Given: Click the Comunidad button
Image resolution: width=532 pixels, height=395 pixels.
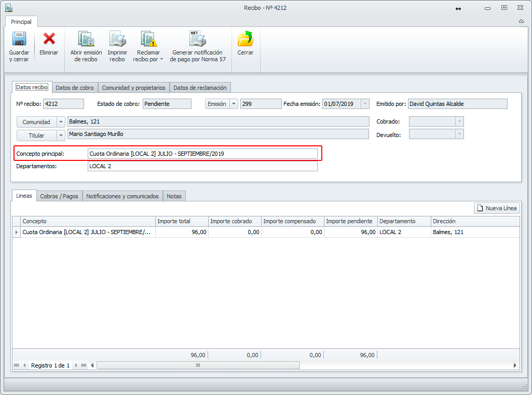Looking at the screenshot, I should point(36,122).
